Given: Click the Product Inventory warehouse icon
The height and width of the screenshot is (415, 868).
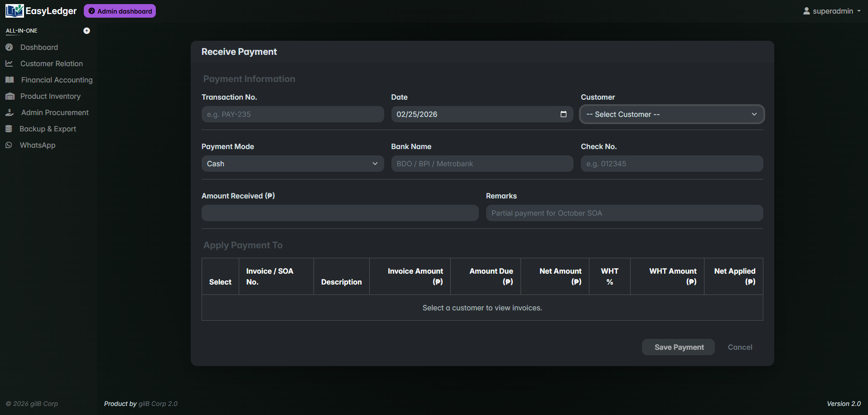Looking at the screenshot, I should 10,96.
